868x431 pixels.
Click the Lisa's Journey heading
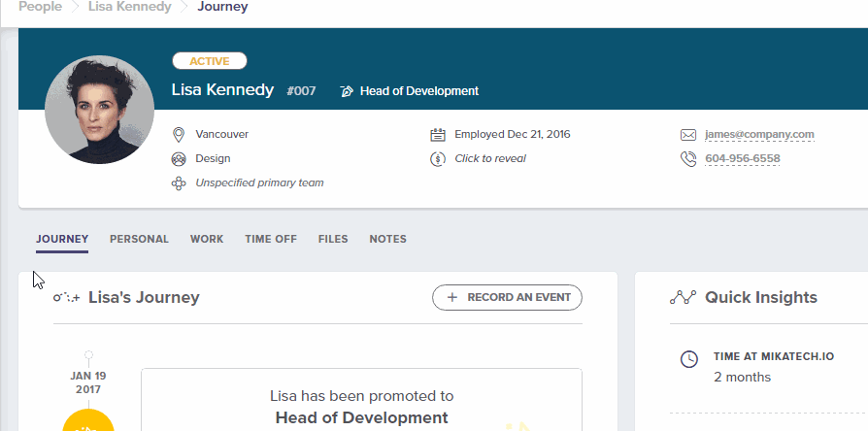coord(144,297)
